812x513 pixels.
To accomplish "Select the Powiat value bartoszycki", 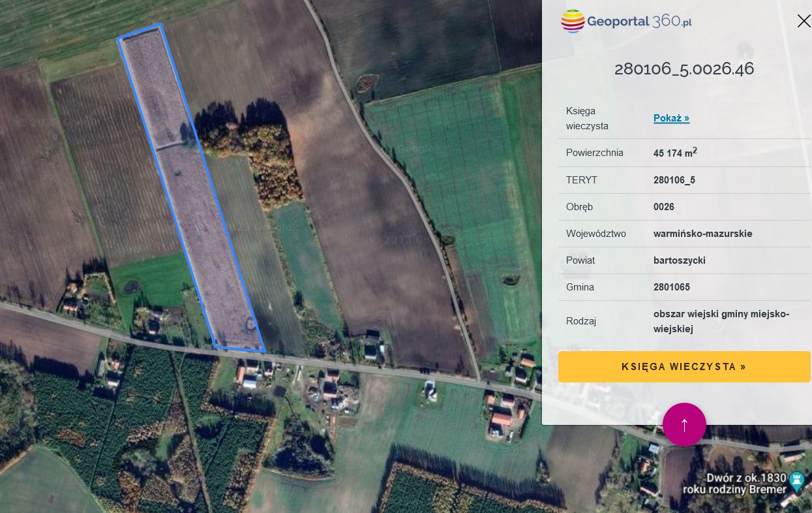I will pos(680,260).
